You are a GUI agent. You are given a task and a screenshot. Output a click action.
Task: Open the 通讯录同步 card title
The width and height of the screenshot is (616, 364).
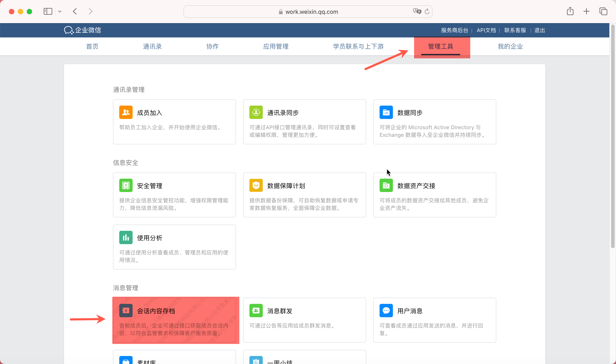point(283,112)
